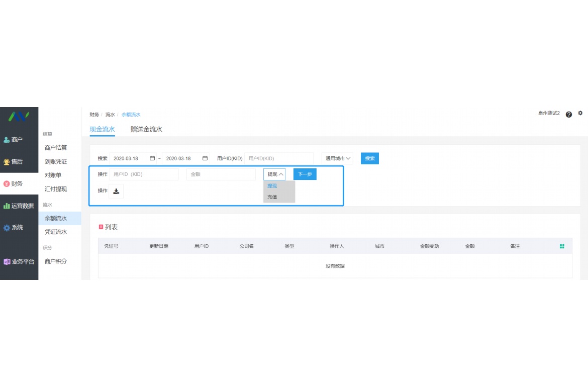Click the download export icon
This screenshot has height=387, width=588.
point(116,191)
